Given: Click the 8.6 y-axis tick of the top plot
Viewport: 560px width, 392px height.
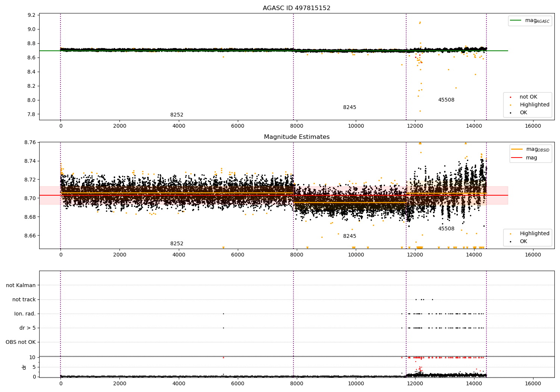Looking at the screenshot, I should point(32,57).
